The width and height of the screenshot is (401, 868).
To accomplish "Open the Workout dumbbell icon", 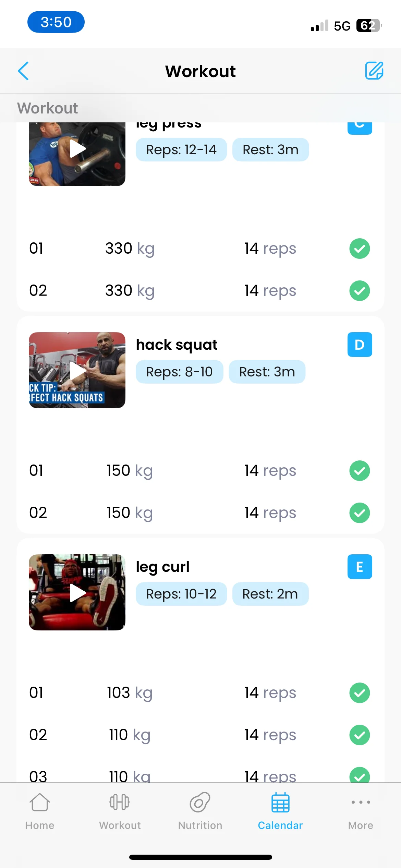I will click(x=120, y=802).
